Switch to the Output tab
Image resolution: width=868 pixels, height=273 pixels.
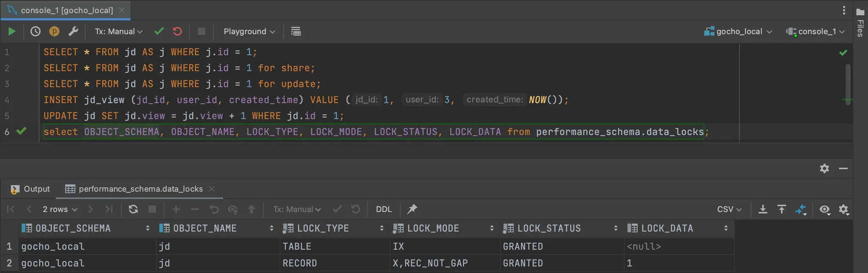click(31, 189)
